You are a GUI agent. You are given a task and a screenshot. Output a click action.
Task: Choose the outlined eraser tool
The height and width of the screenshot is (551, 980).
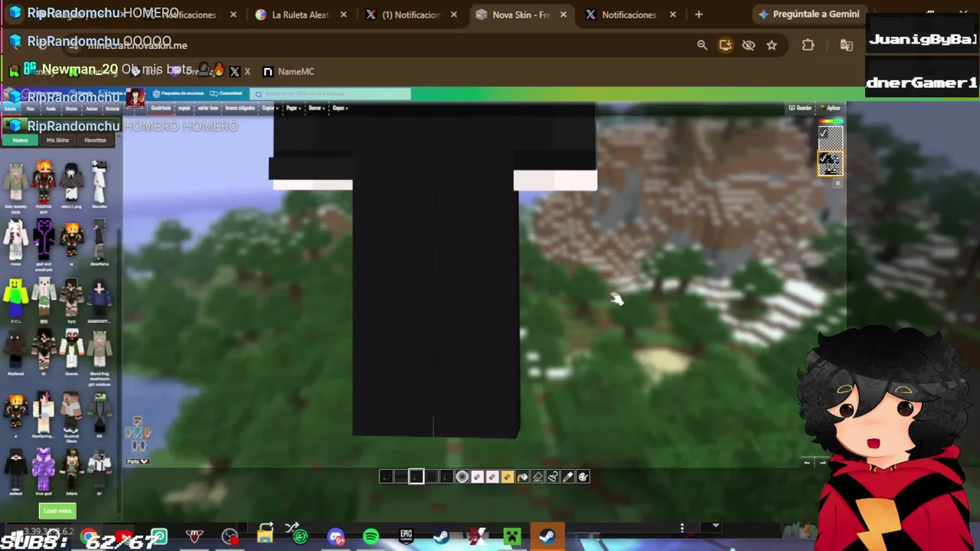[x=537, y=477]
